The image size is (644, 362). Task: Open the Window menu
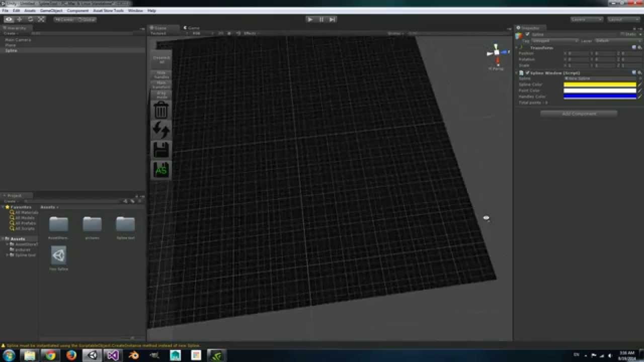point(135,11)
